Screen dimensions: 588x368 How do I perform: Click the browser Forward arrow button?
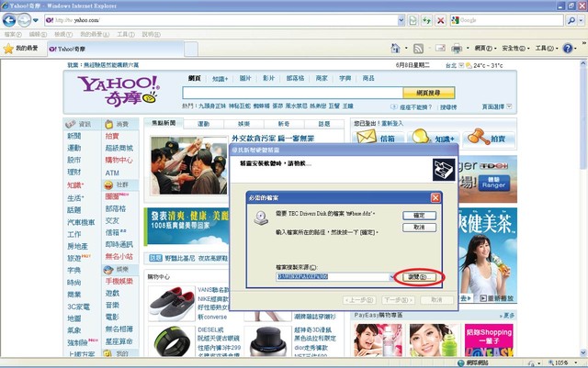click(25, 20)
